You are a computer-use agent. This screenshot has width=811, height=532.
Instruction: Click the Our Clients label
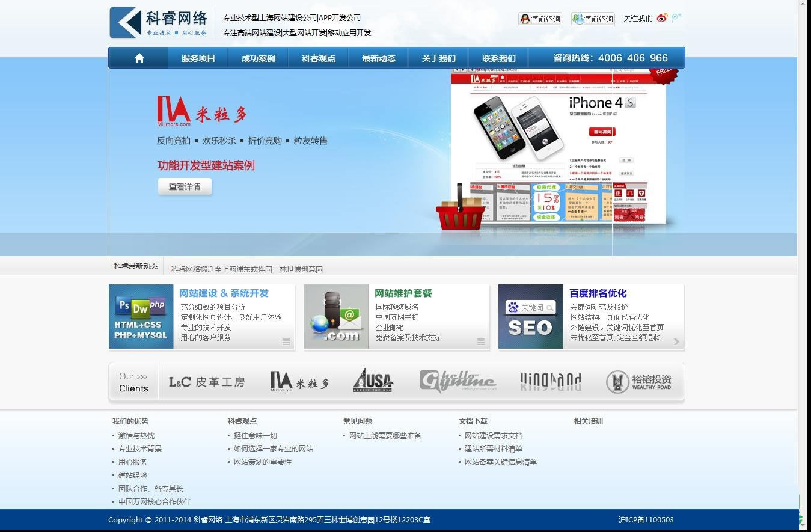(x=133, y=382)
